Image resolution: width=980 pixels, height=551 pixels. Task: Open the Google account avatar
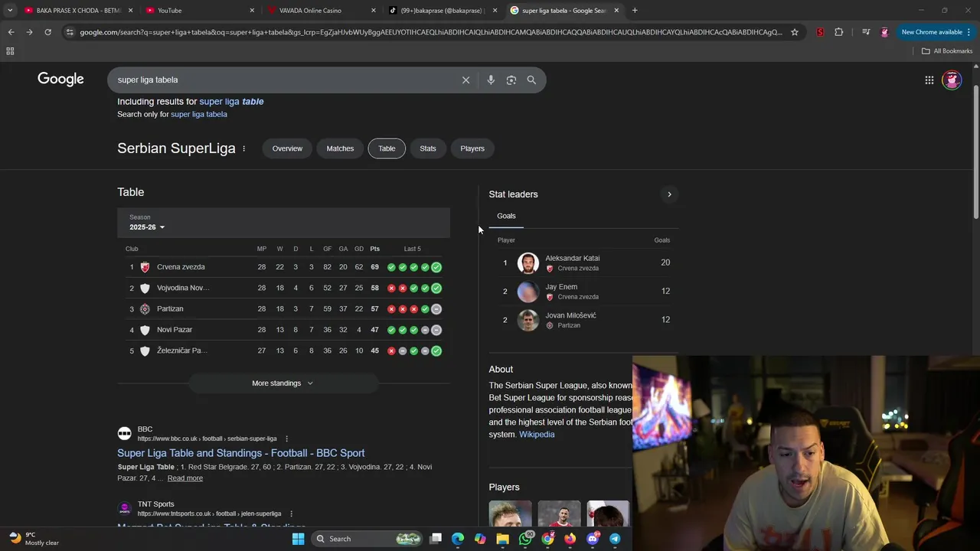[x=952, y=80]
